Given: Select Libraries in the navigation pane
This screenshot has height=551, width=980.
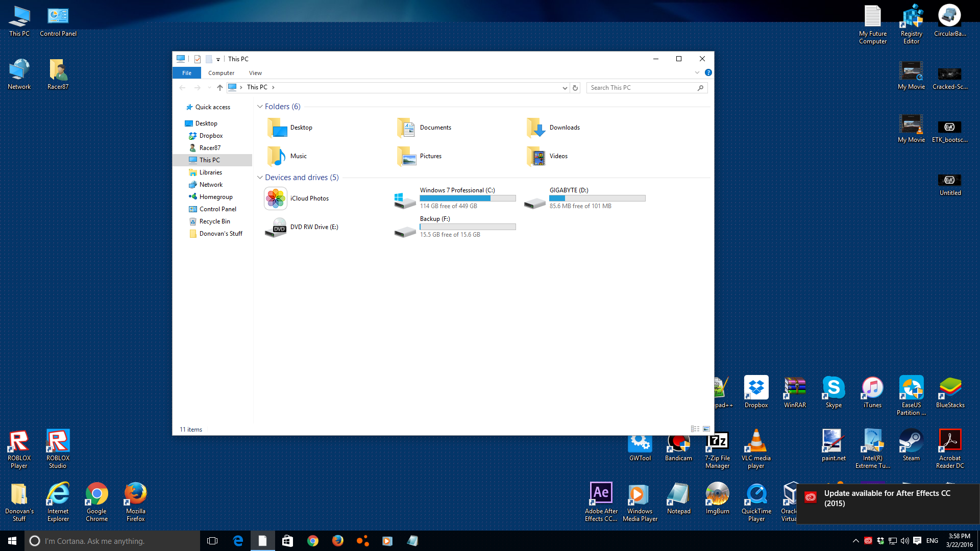Looking at the screenshot, I should 210,172.
